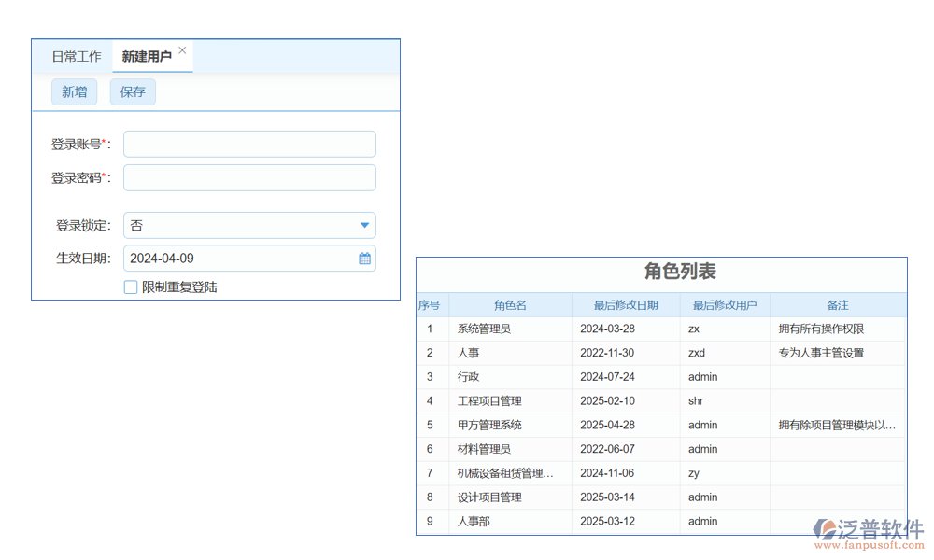Click the 最后修改用户 column header
The height and width of the screenshot is (560, 934).
(725, 305)
